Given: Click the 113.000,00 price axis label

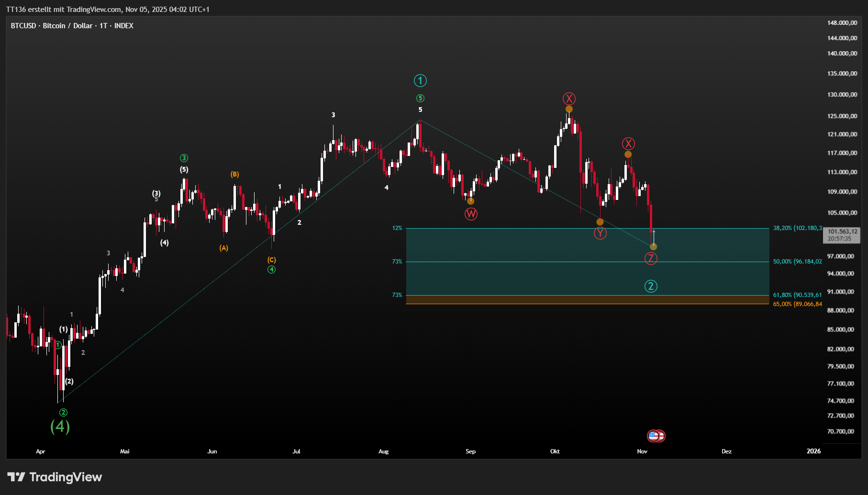Looking at the screenshot, I should point(842,172).
